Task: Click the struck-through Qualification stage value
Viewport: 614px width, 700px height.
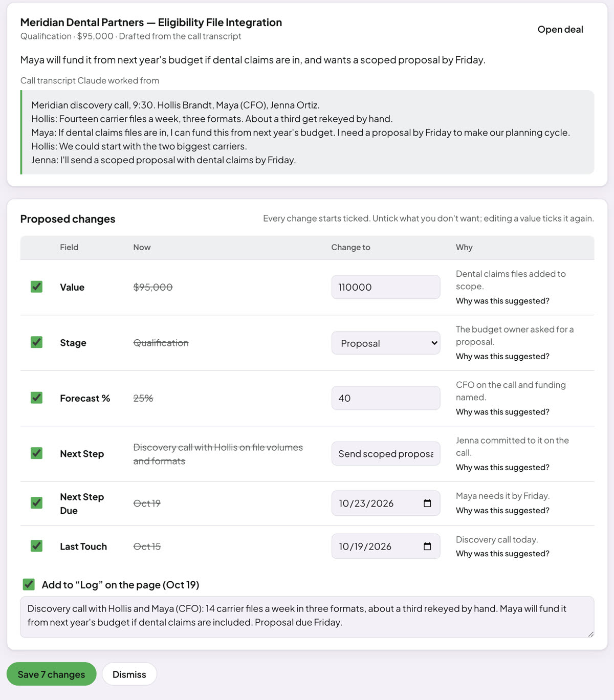Action: point(161,343)
